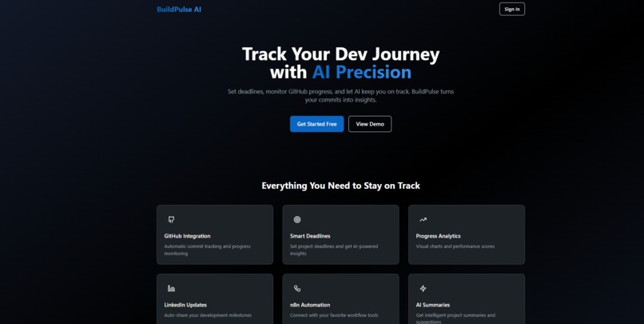Click 'Everything You Need to Stay on Track' heading
The height and width of the screenshot is (324, 644).
[x=341, y=186]
